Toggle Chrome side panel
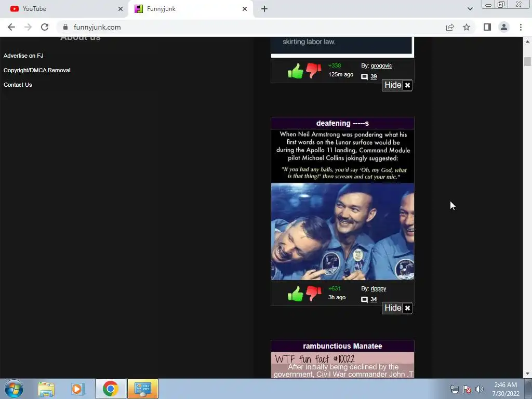This screenshot has width=532, height=399. (x=487, y=27)
